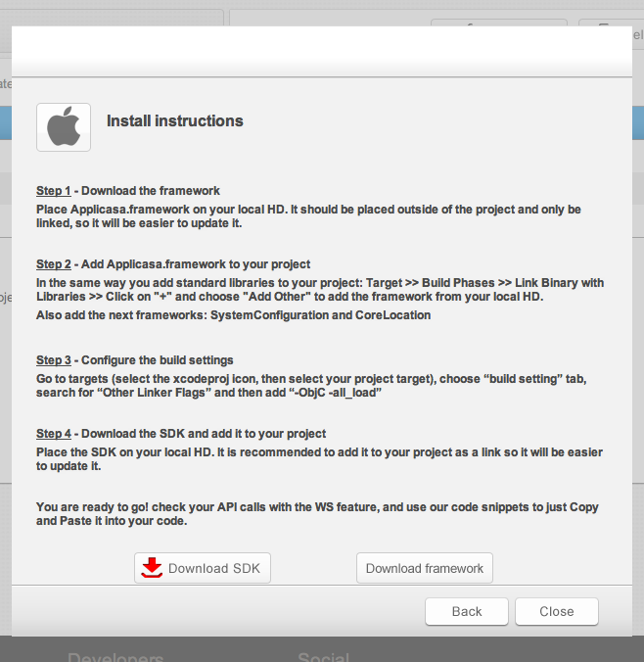The image size is (644, 662).
Task: Click the 'Place Applicasa.framework on your local HD' text
Action: 308,216
